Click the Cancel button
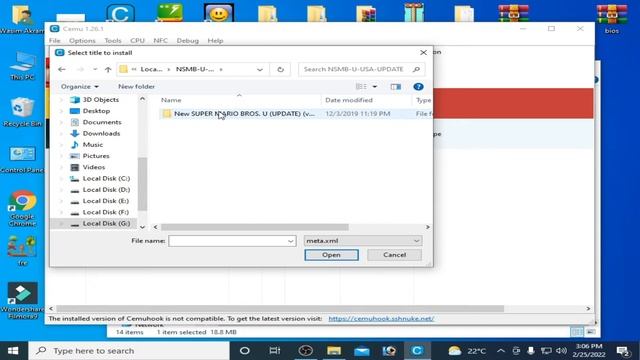 394,255
